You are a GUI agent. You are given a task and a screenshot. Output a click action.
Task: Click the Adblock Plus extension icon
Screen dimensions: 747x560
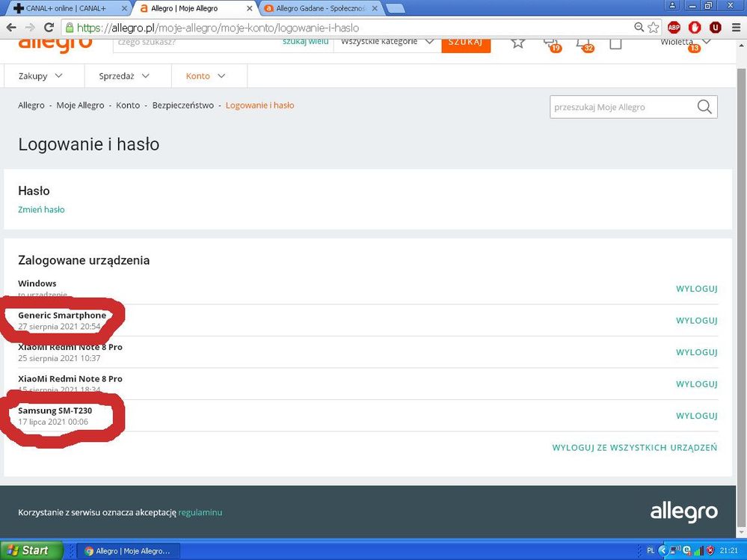[x=674, y=27]
